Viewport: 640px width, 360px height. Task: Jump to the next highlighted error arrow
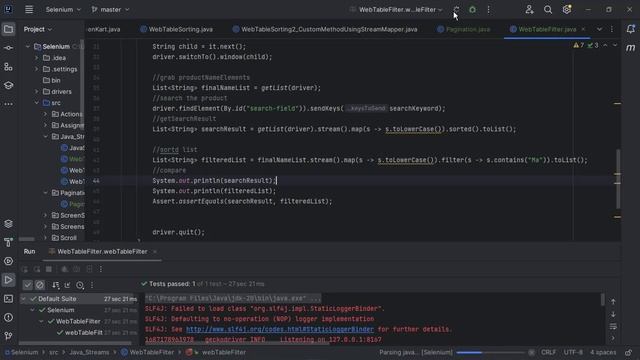(x=615, y=45)
